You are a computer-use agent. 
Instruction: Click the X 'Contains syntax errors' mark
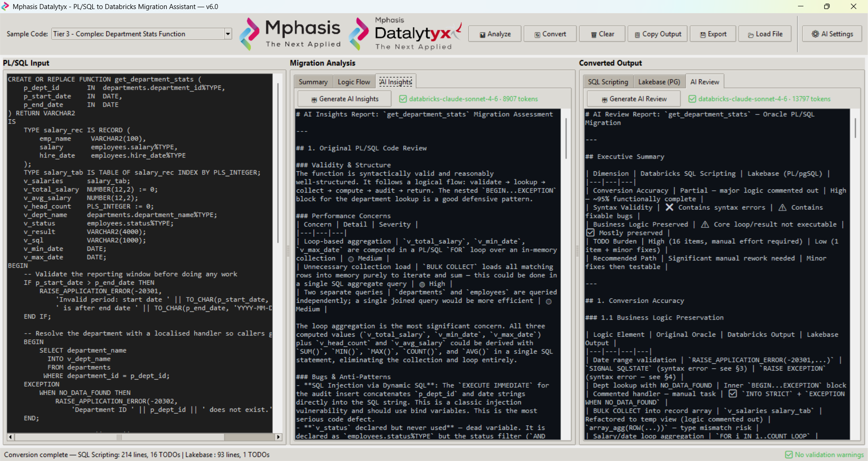coord(670,207)
